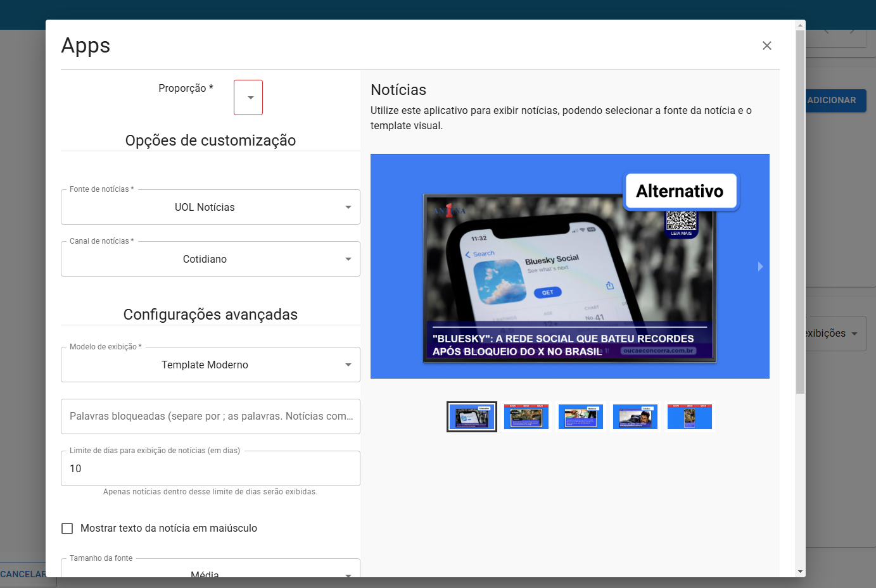This screenshot has width=876, height=588.
Task: Open the Modelo de exibição dropdown
Action: tap(210, 365)
